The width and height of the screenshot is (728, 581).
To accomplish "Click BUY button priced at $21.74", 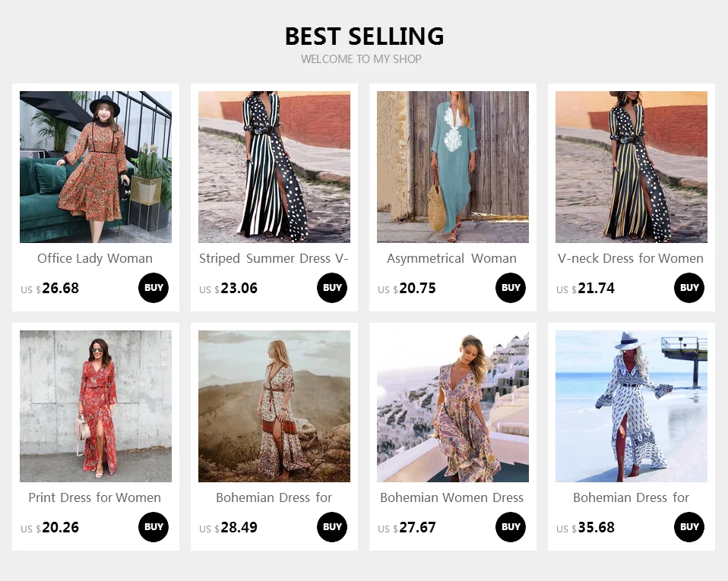I will point(689,288).
